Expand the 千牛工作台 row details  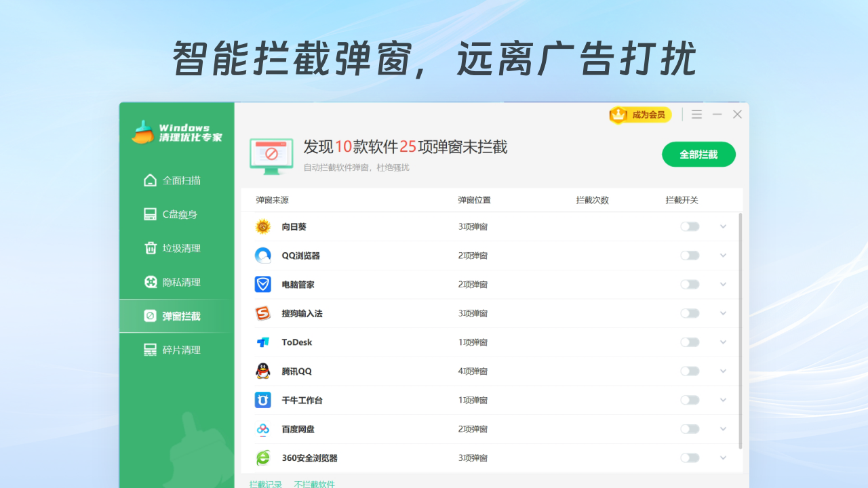tap(723, 400)
